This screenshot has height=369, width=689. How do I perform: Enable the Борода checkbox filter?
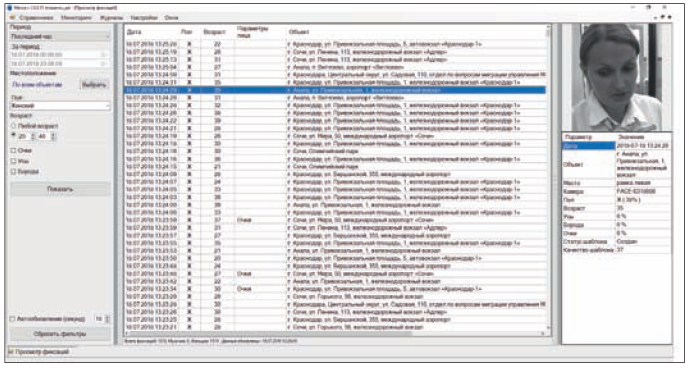[14, 172]
